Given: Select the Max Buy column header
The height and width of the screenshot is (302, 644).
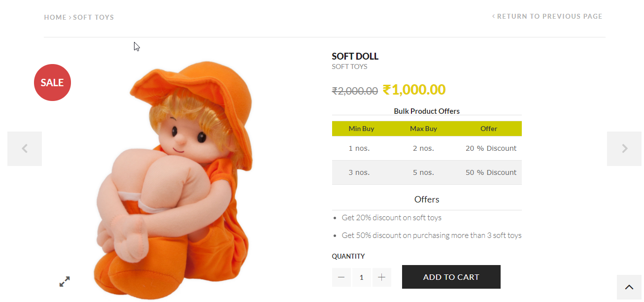Looking at the screenshot, I should pos(423,129).
